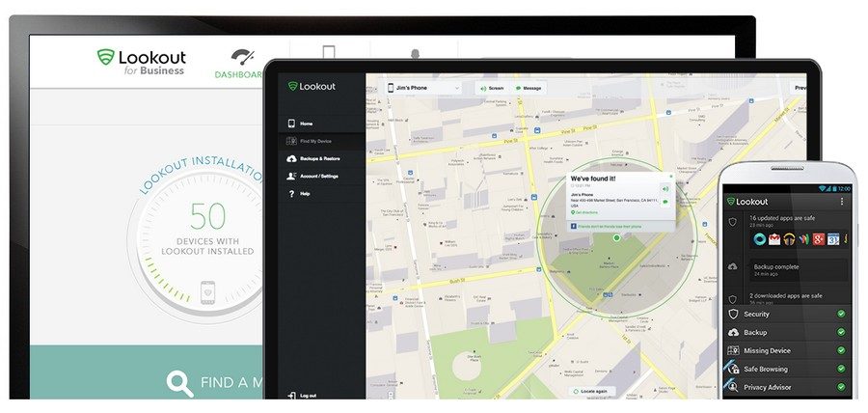Toggle the green Security status checkmark
Viewport: 868px width, 413px height.
[x=841, y=314]
